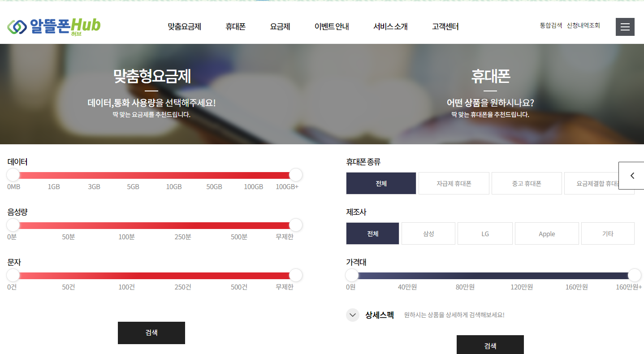Expand the 상세스펙 detailed spec section
The image size is (644, 354).
[x=352, y=315]
